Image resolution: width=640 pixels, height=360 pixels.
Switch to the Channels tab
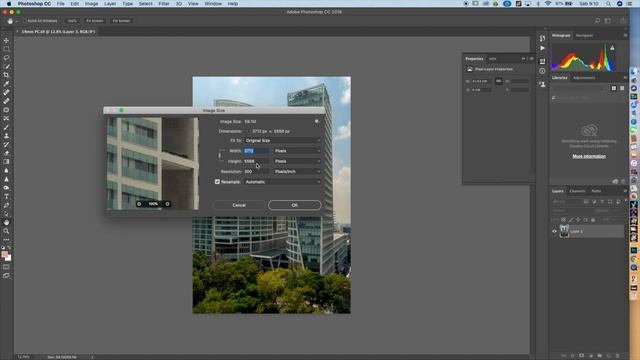578,191
